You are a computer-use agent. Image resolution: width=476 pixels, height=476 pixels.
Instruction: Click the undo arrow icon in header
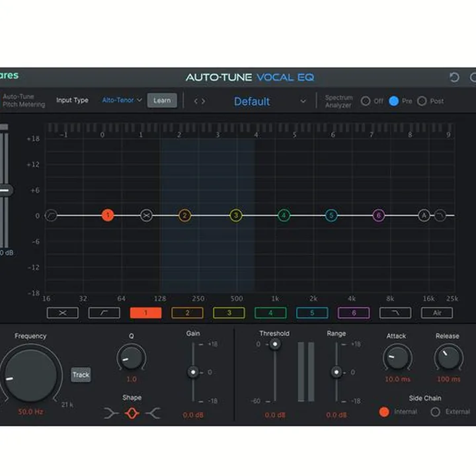[454, 77]
